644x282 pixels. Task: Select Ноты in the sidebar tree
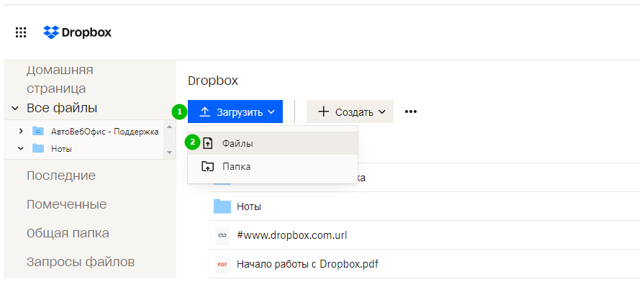coord(62,149)
